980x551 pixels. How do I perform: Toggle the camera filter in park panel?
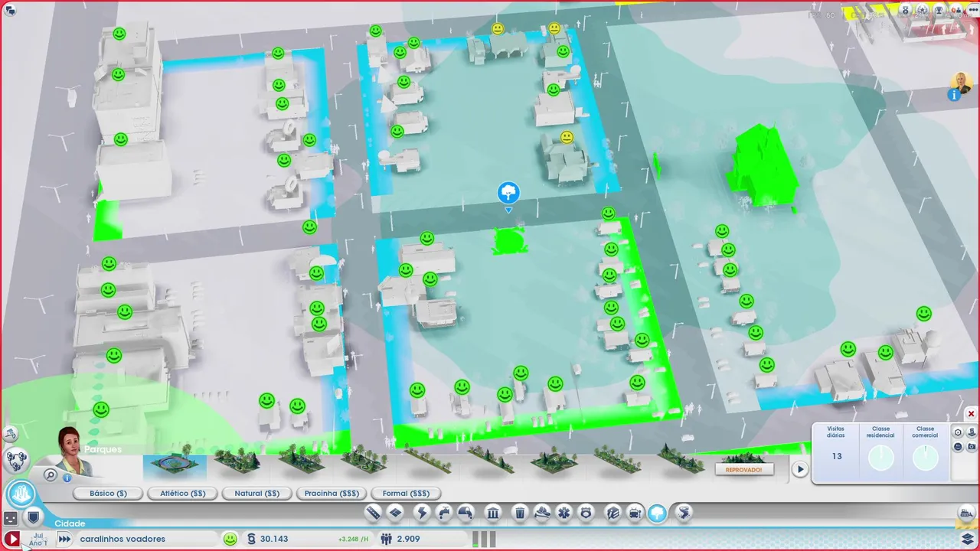(972, 446)
